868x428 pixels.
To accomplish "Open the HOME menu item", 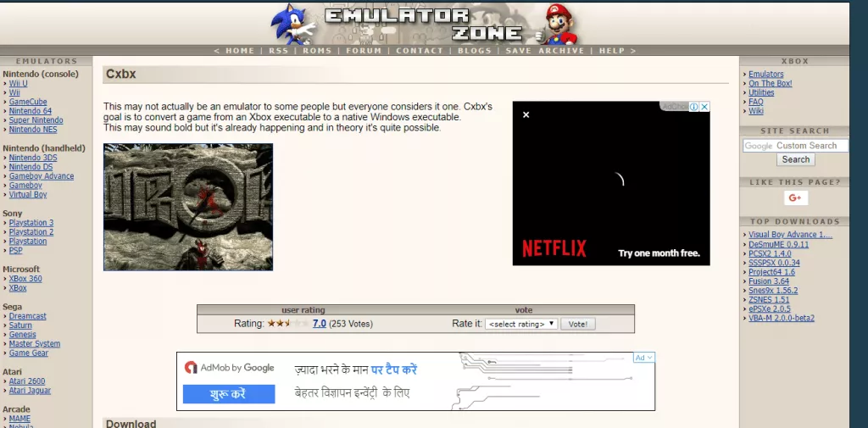I will click(240, 50).
